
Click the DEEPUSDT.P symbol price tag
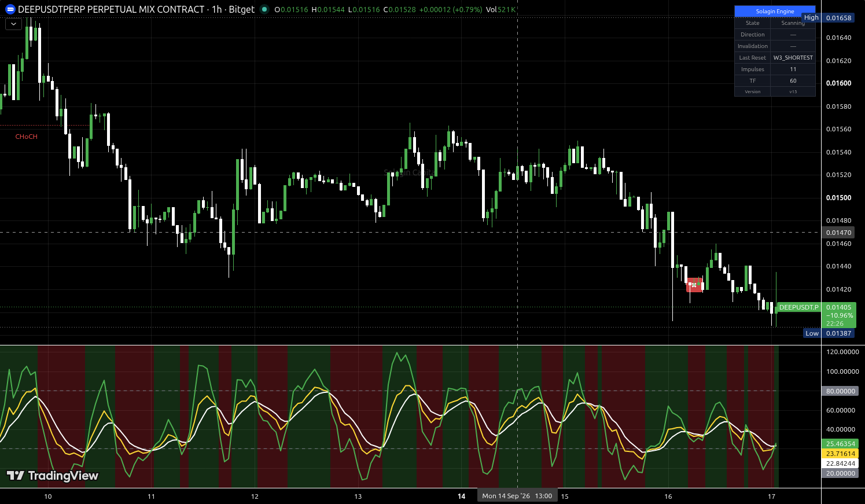[798, 307]
